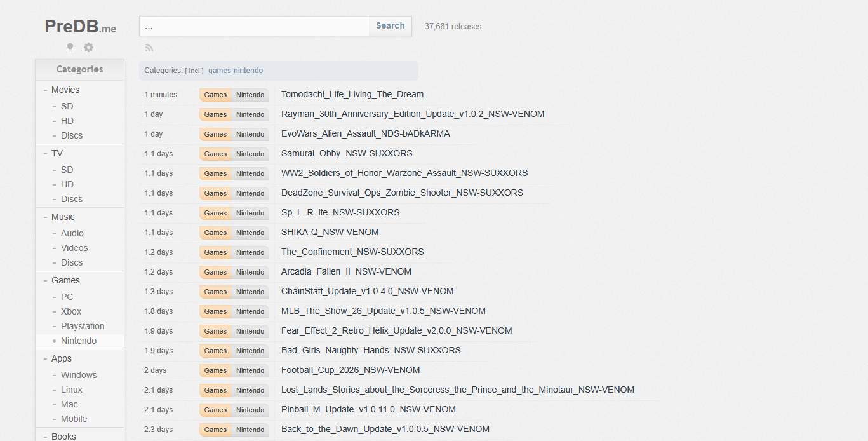Open Music Videos category

(x=74, y=248)
